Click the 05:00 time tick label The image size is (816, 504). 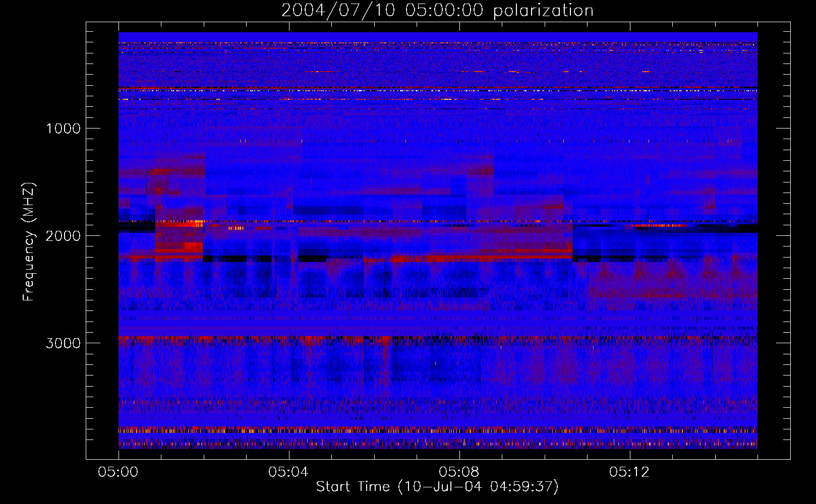(118, 472)
